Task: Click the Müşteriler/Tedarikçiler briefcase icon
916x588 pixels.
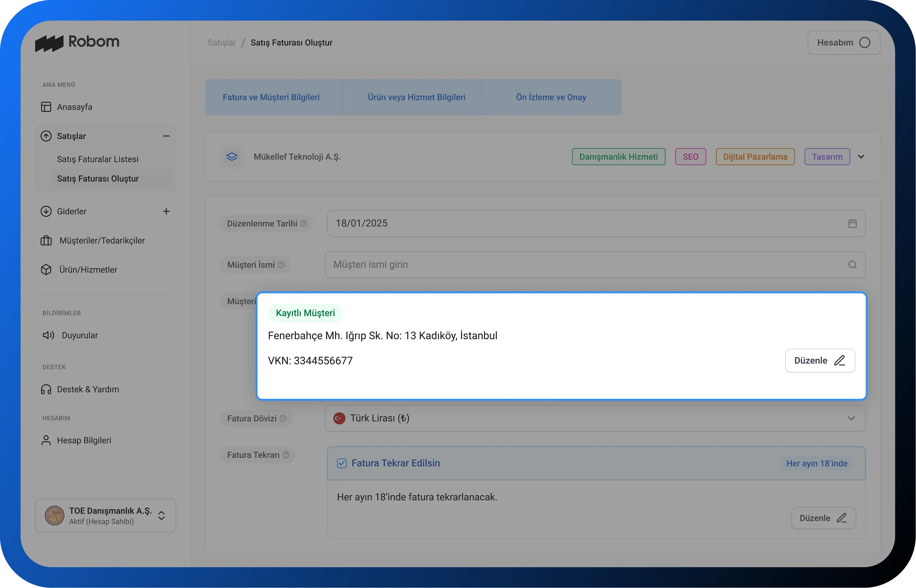Action: tap(46, 240)
